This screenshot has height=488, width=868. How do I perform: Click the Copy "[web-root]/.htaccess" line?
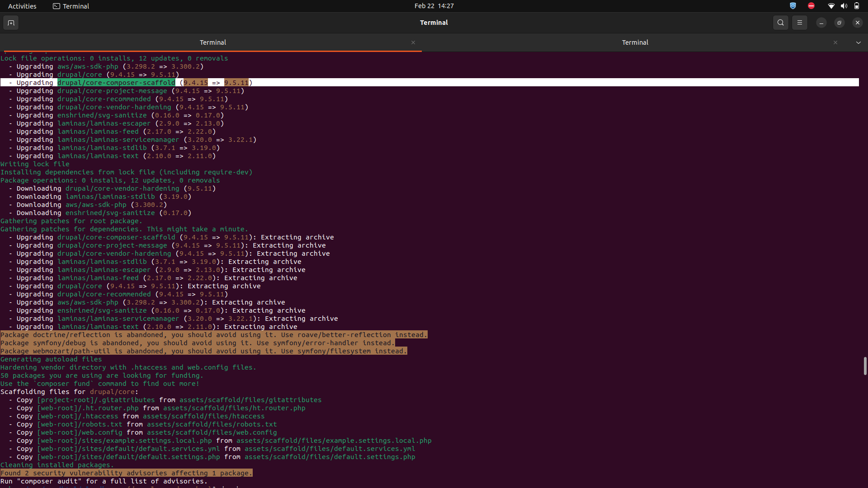point(137,416)
